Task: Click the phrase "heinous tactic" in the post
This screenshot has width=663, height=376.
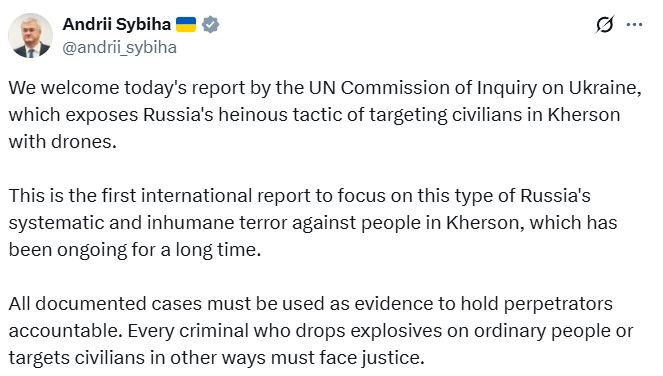Action: (x=253, y=115)
